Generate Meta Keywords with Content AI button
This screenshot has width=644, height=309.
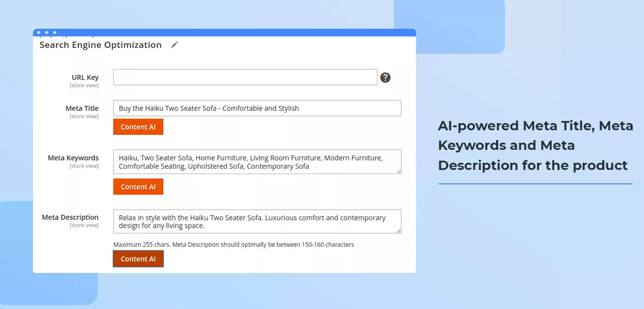[138, 186]
